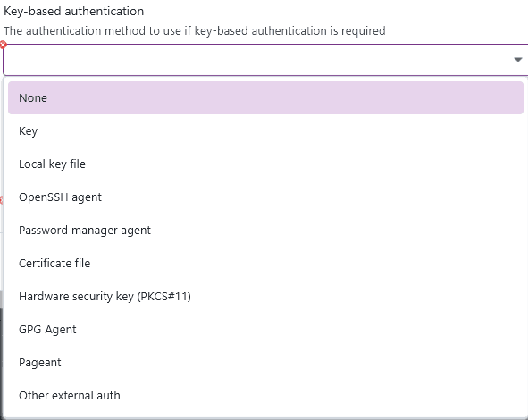The height and width of the screenshot is (420, 528).
Task: Select GPG Agent authentication method
Action: pos(265,329)
